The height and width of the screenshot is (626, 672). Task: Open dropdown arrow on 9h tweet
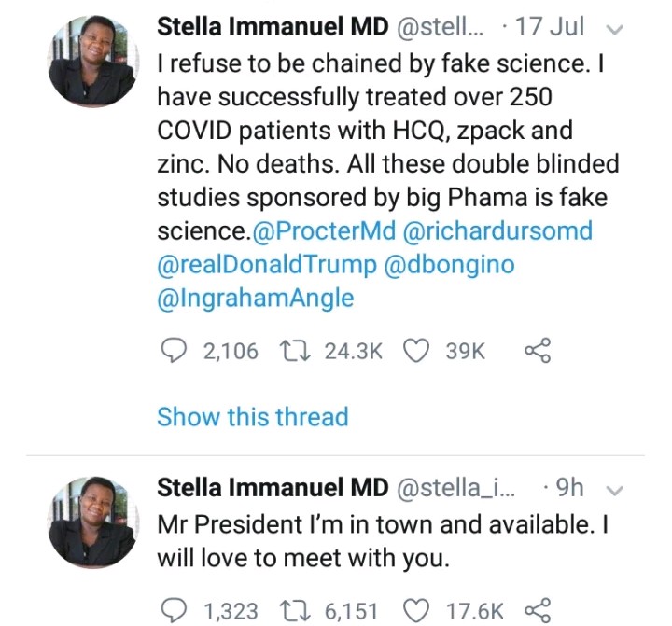pyautogui.click(x=615, y=490)
